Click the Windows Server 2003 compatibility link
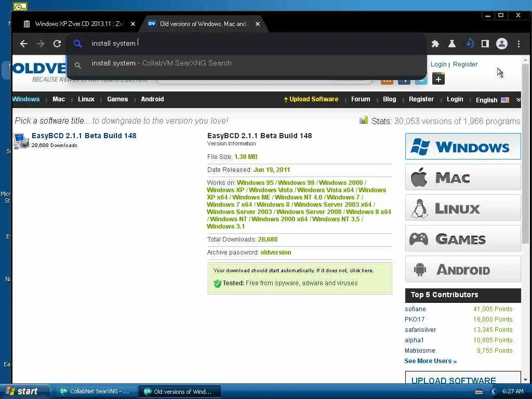Screen dimensions: 532x399 pos(239,212)
